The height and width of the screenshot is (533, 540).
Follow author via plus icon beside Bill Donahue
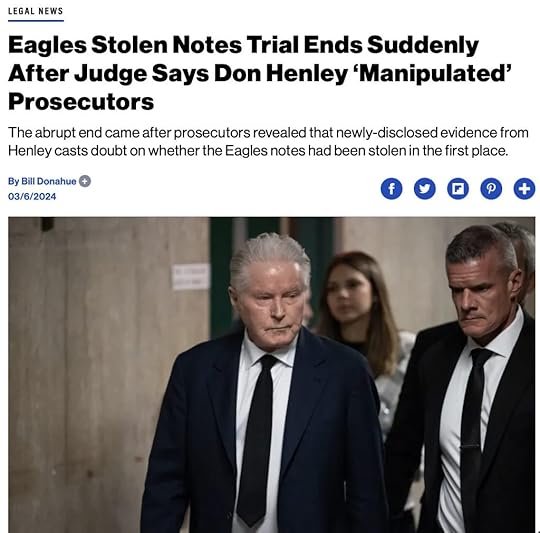tap(85, 181)
